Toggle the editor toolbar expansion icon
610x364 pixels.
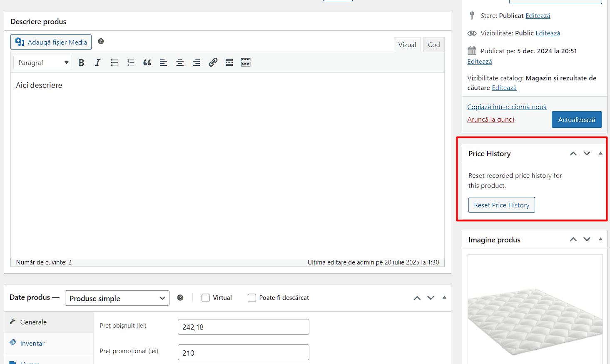(x=246, y=62)
